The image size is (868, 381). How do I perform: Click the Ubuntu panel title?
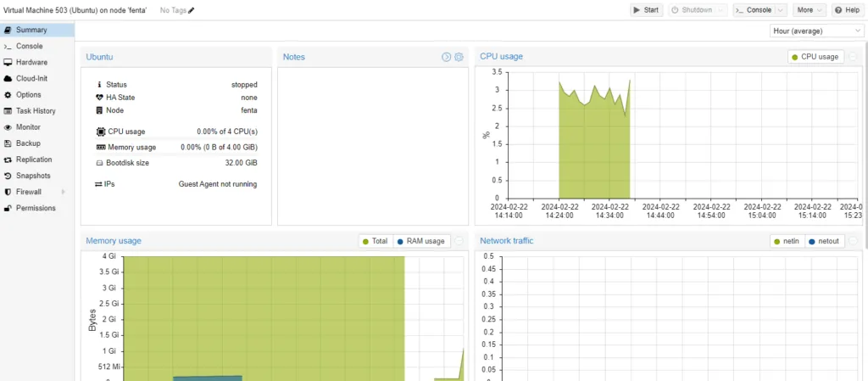[100, 57]
